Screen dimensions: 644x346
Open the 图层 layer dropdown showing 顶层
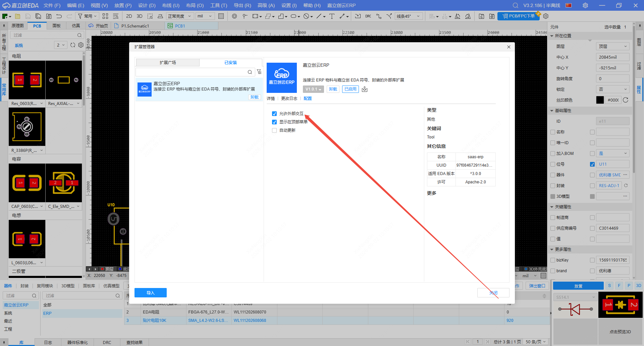(x=612, y=46)
